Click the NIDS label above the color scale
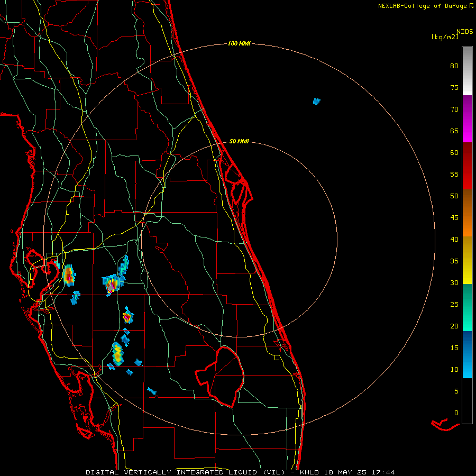This screenshot has height=476, width=476. 465,32
